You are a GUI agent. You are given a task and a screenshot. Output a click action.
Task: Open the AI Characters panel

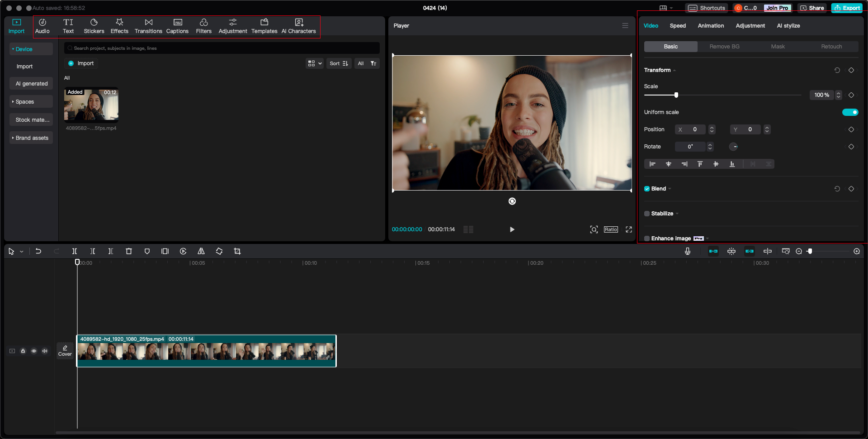click(298, 26)
